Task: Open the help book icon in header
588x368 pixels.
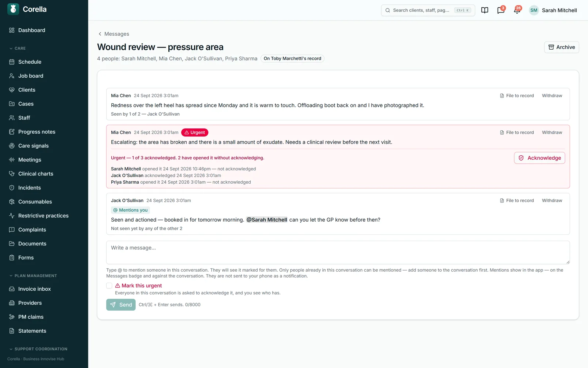Action: click(485, 10)
